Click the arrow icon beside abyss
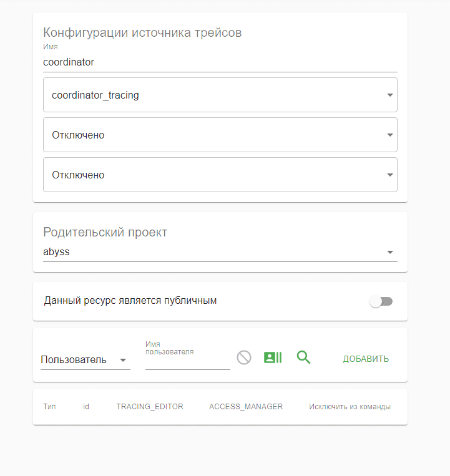This screenshot has height=476, width=450. click(x=390, y=253)
